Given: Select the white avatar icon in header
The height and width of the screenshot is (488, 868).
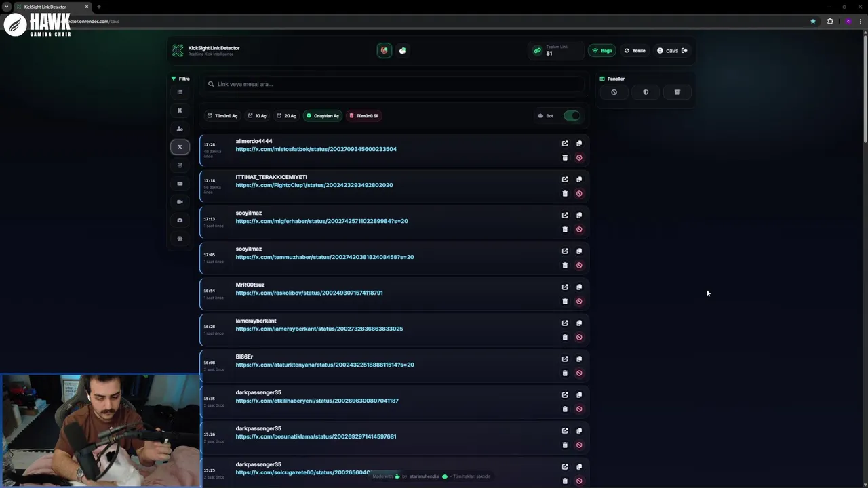Looking at the screenshot, I should (403, 50).
